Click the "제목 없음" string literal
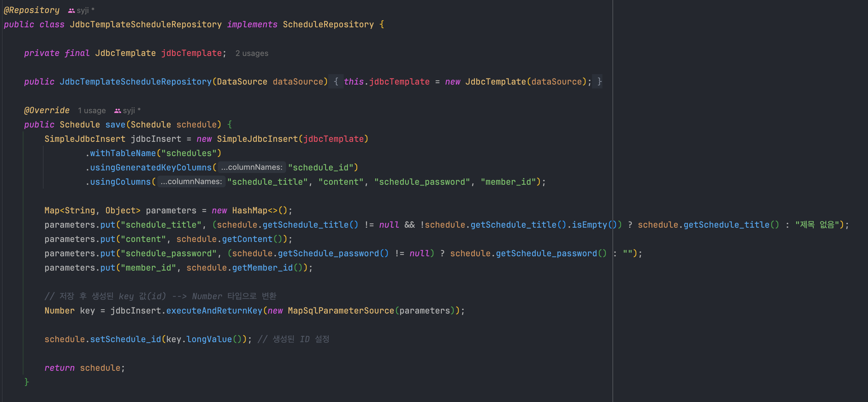Screen dimensions: 868x402 pyautogui.click(x=818, y=225)
